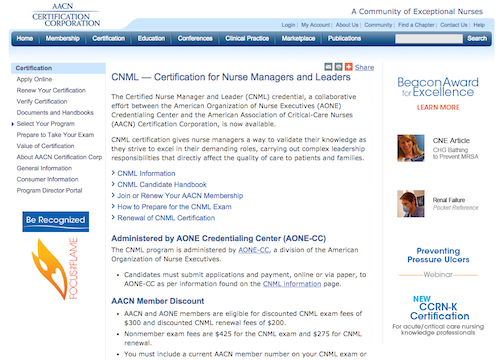Click the arrow beside CNML Information
500x360 pixels.
(x=113, y=173)
